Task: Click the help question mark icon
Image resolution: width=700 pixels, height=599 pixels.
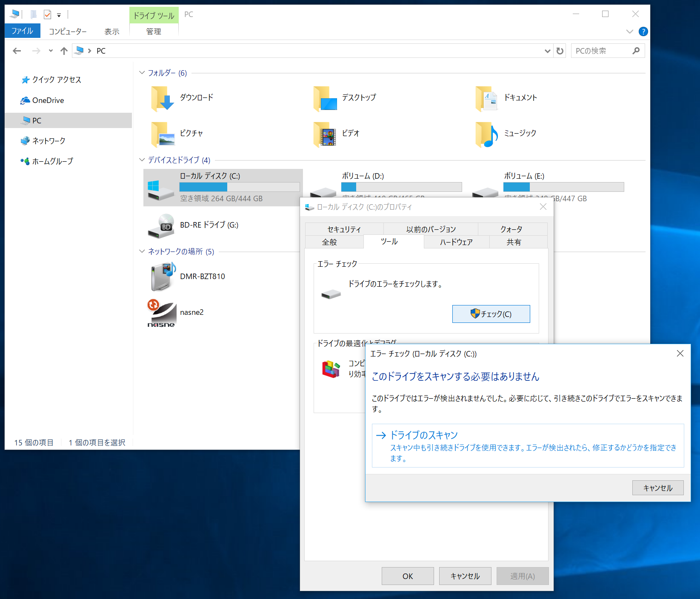Action: pos(643,31)
